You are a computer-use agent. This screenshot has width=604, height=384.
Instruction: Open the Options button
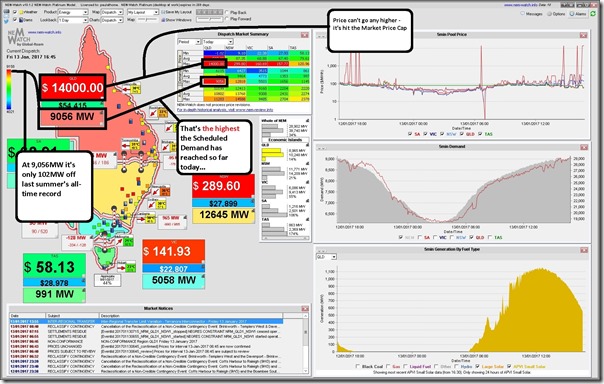[556, 14]
